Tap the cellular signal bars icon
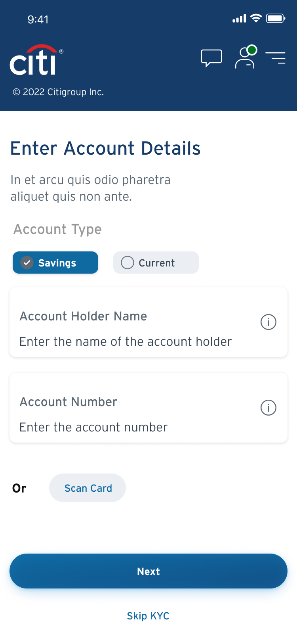This screenshot has width=297, height=644. pos(239,19)
